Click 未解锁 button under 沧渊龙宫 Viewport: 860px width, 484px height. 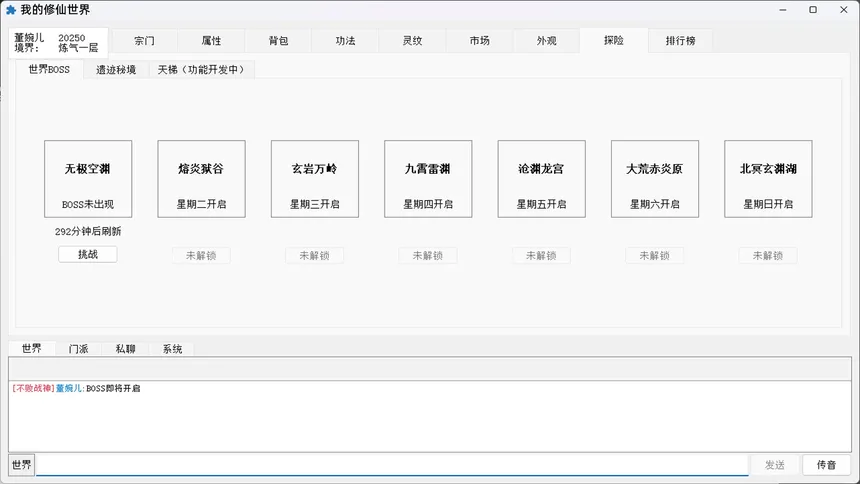pos(541,255)
